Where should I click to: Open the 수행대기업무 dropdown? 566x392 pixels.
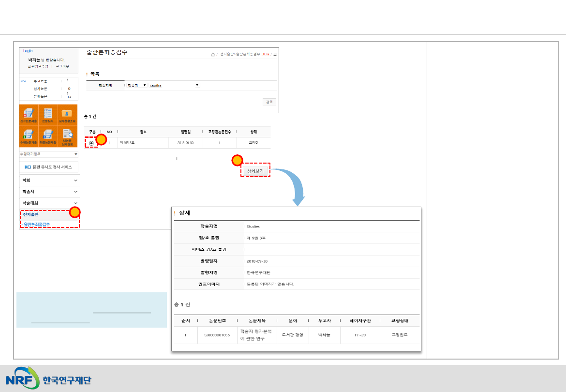click(x=48, y=154)
